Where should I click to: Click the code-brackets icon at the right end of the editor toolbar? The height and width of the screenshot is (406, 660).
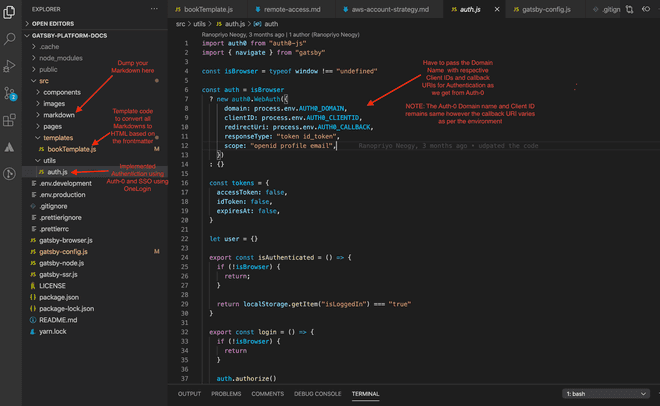pyautogui.click(x=646, y=9)
